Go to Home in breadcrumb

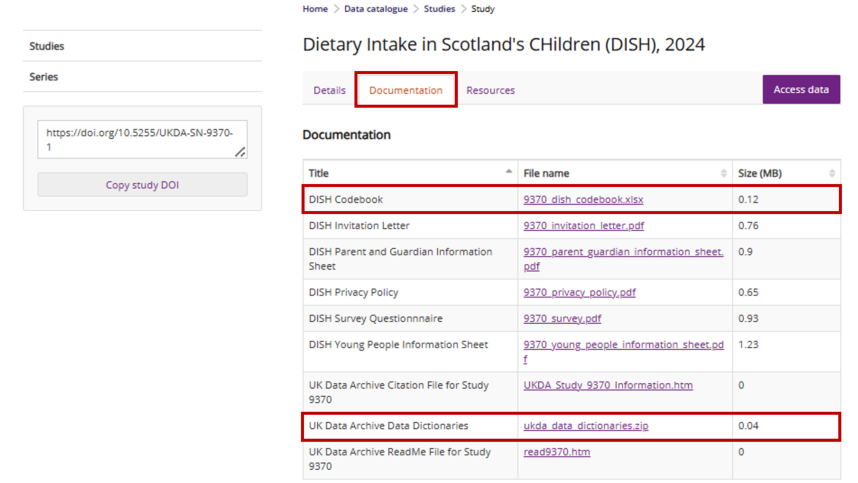tap(315, 9)
